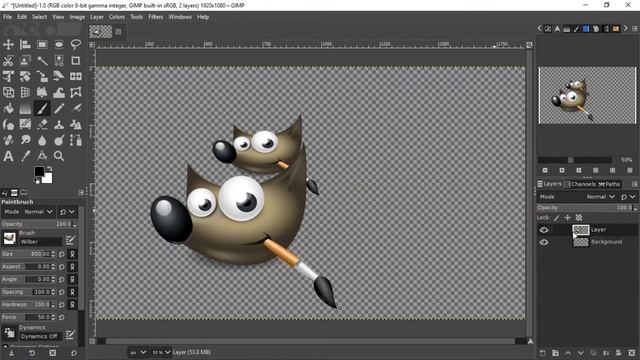Select the Scale tool
The width and height of the screenshot is (640, 360).
[x=42, y=76]
